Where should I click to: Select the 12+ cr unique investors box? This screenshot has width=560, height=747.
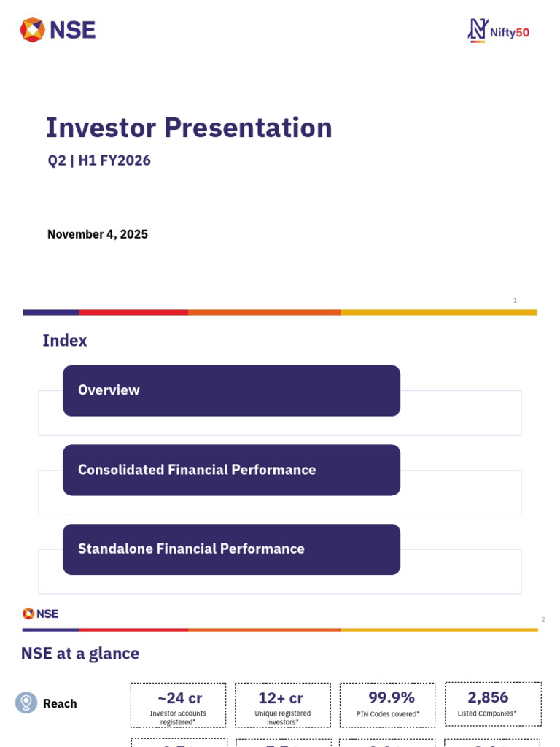pos(283,705)
